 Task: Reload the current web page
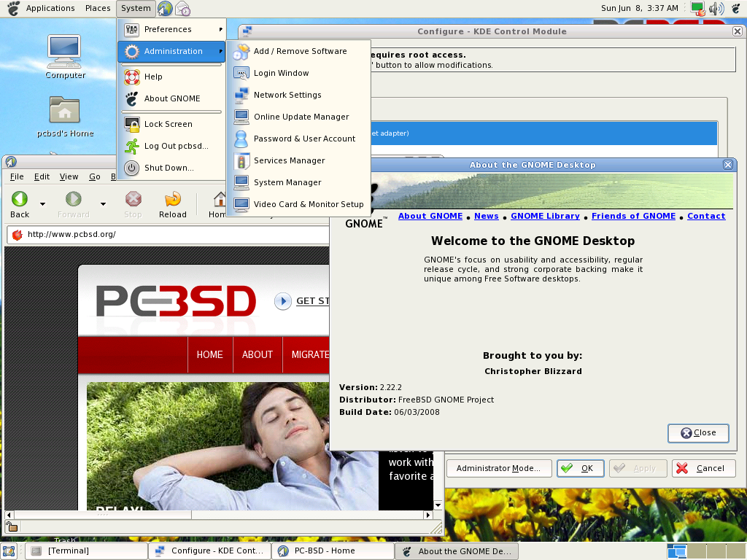click(x=172, y=205)
